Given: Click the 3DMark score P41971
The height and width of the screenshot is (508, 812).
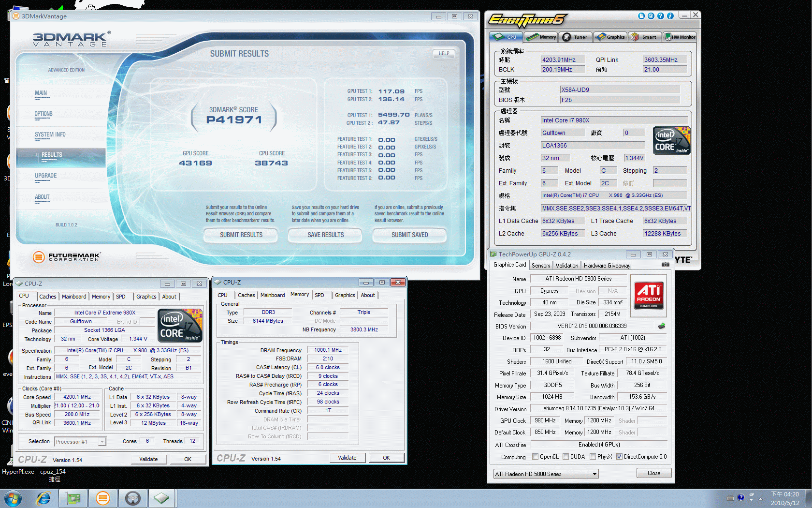Looking at the screenshot, I should point(234,120).
